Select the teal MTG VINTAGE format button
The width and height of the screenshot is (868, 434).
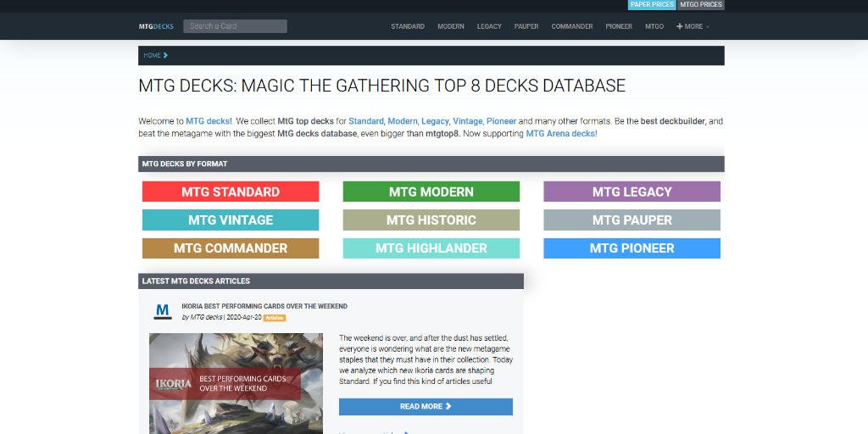point(231,220)
